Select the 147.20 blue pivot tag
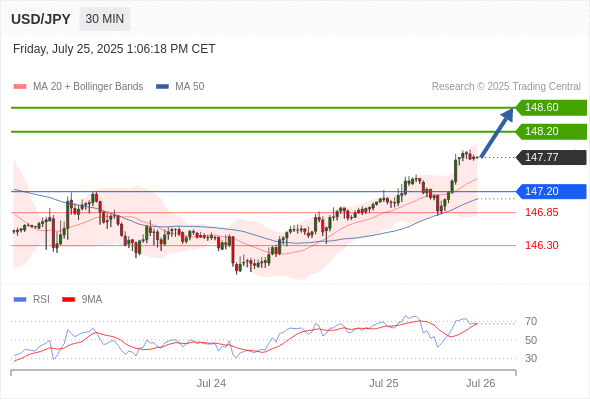Image resolution: width=590 pixels, height=400 pixels. point(551,192)
